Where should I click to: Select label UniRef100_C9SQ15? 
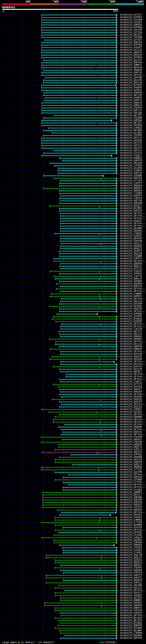pos(131,548)
